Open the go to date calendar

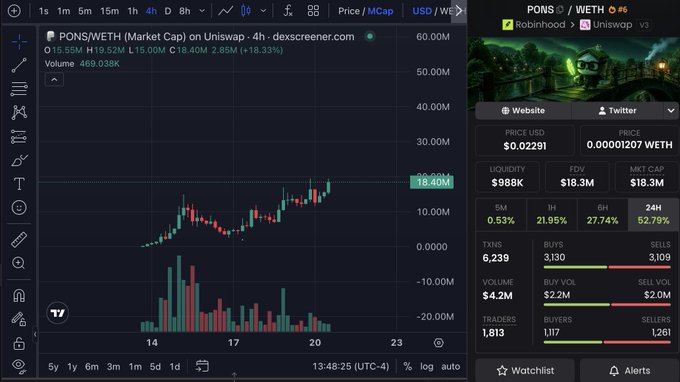(202, 366)
